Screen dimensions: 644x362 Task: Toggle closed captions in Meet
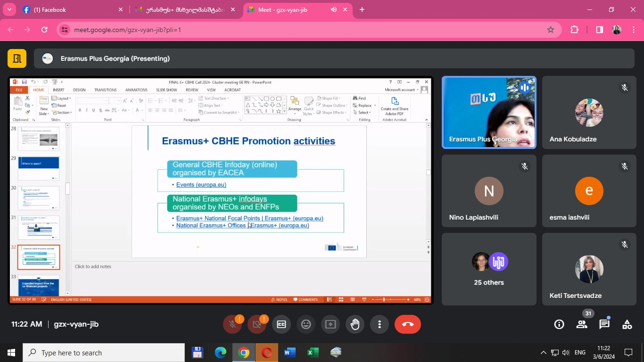coord(281,324)
